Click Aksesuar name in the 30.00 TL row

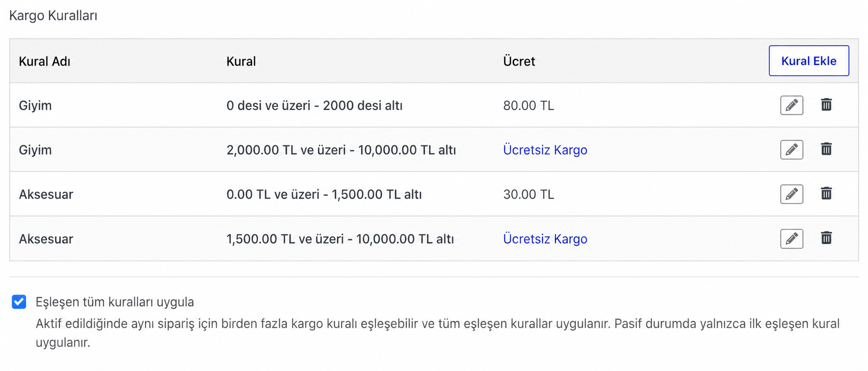[x=46, y=194]
